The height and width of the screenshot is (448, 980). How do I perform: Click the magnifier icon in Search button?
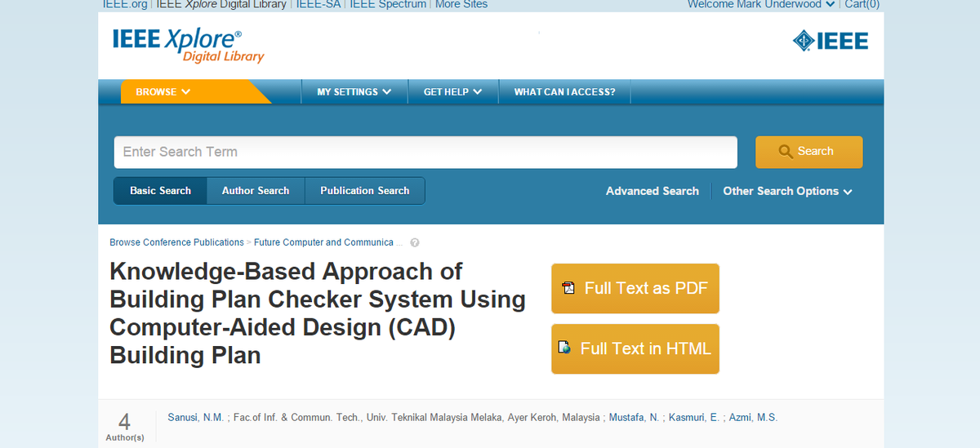pyautogui.click(x=786, y=152)
